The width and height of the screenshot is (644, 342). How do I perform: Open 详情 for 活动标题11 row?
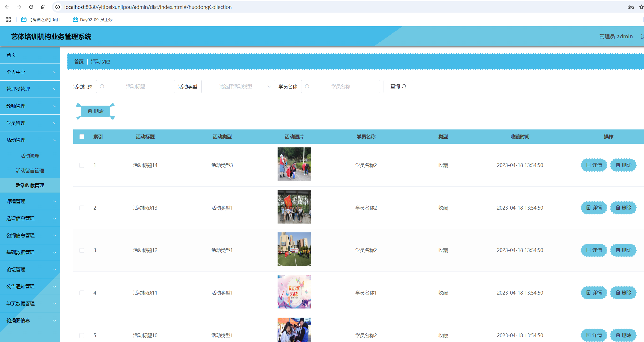coord(594,293)
